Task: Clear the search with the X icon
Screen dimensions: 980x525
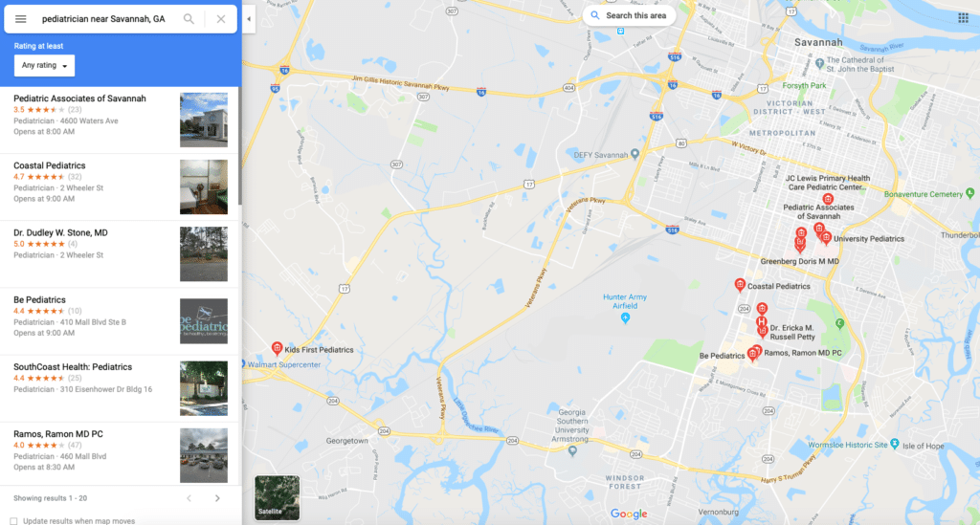Action: coord(221,19)
